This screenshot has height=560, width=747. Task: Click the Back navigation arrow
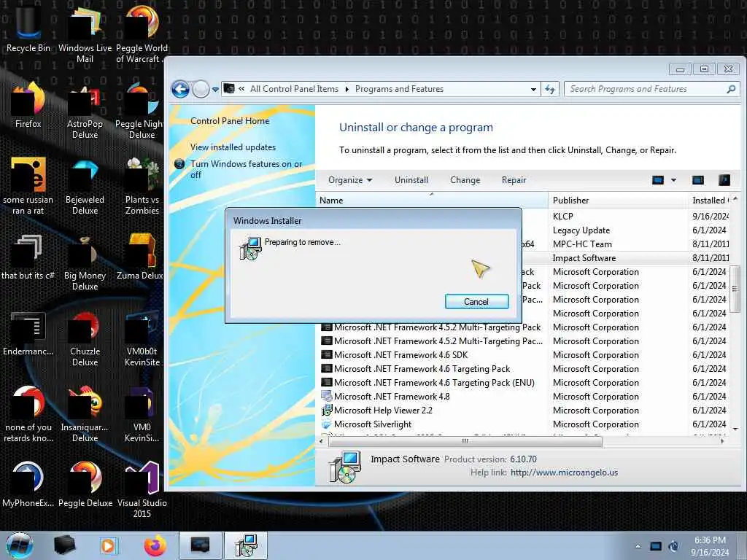coord(181,89)
